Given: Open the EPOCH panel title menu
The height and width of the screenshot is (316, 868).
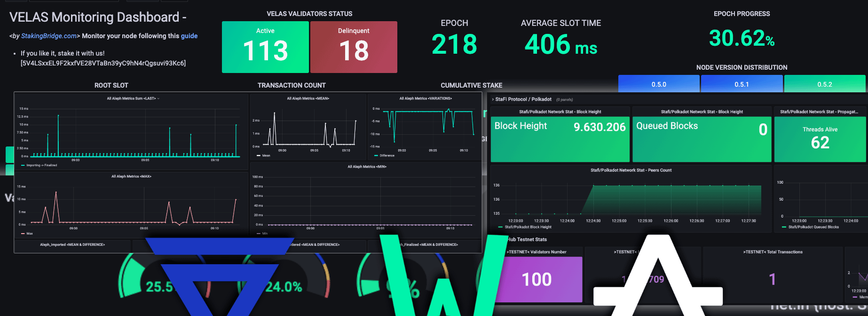Looking at the screenshot, I should point(454,23).
